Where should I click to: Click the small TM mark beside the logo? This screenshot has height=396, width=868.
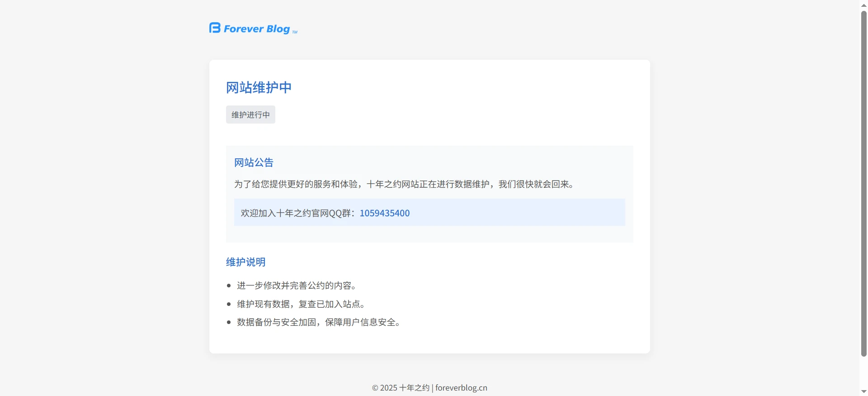295,32
